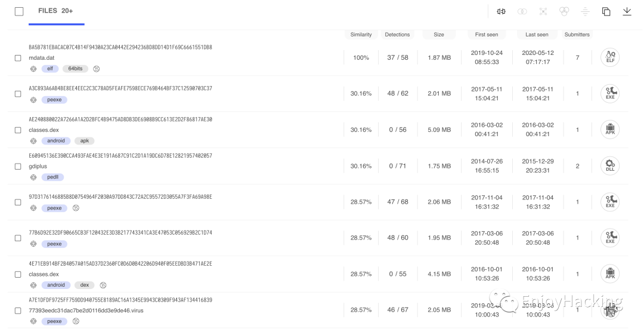This screenshot has width=644, height=332.
Task: Click the APK icon on the 5.09 MB classes.dex row
Action: 610,130
